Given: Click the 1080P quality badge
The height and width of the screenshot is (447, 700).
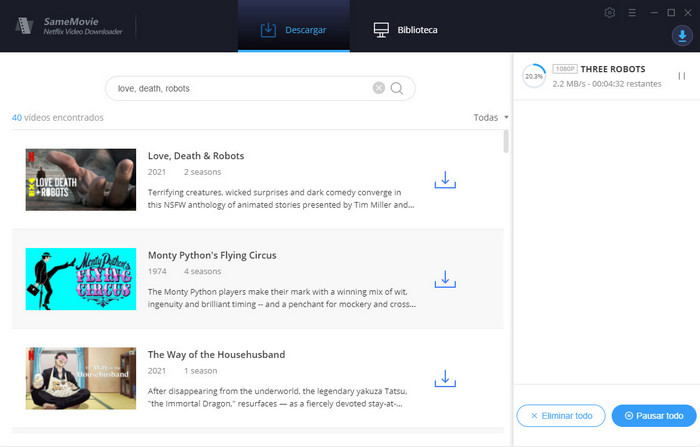Looking at the screenshot, I should pos(565,69).
